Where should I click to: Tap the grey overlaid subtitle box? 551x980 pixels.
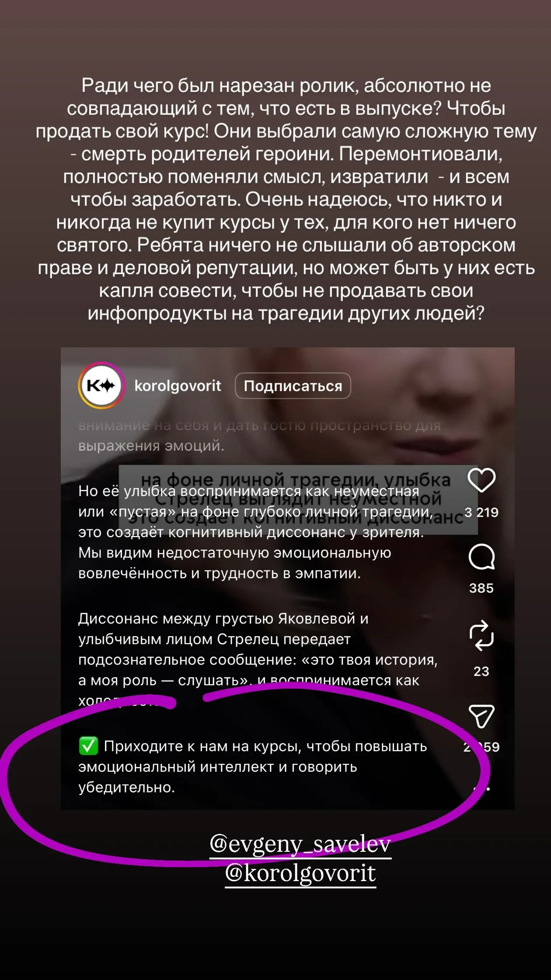tap(298, 500)
